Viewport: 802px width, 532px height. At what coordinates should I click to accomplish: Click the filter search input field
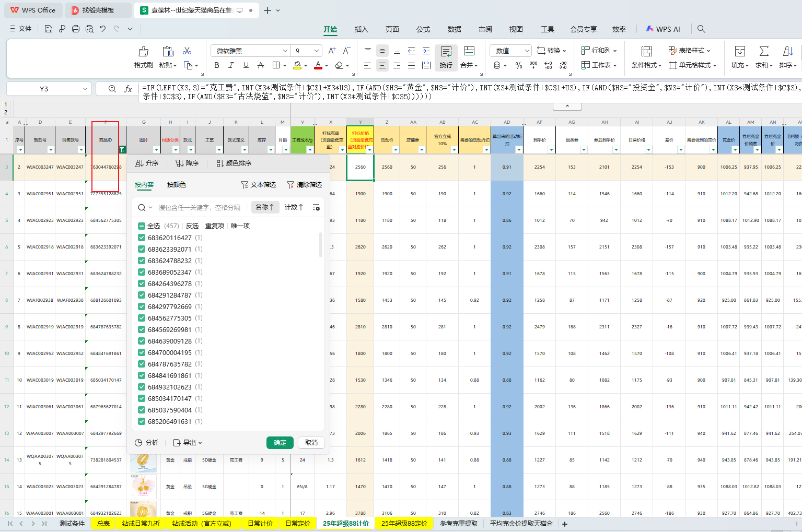click(x=200, y=207)
